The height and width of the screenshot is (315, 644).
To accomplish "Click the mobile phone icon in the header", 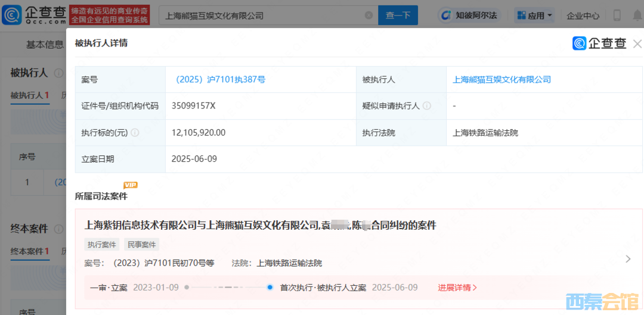I will click(617, 15).
